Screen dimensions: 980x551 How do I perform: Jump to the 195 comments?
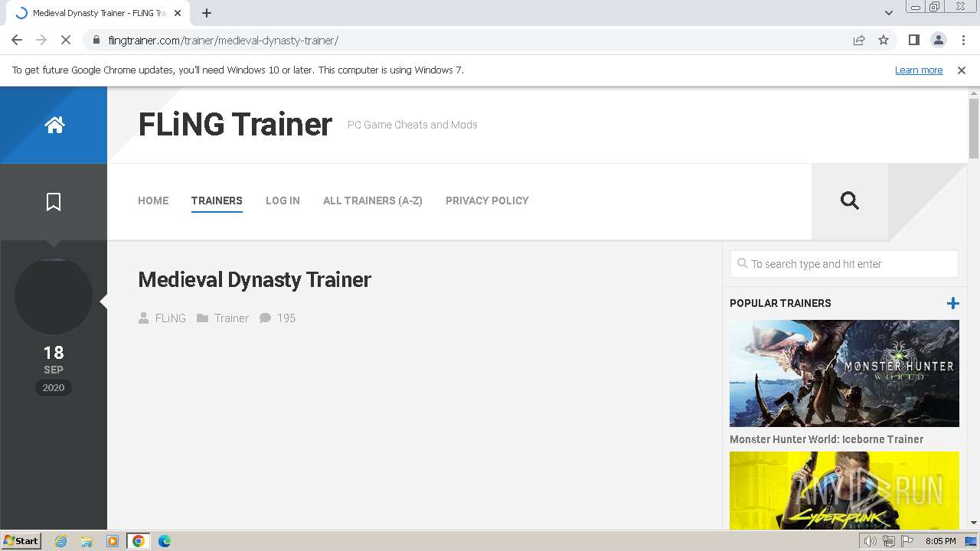point(286,318)
